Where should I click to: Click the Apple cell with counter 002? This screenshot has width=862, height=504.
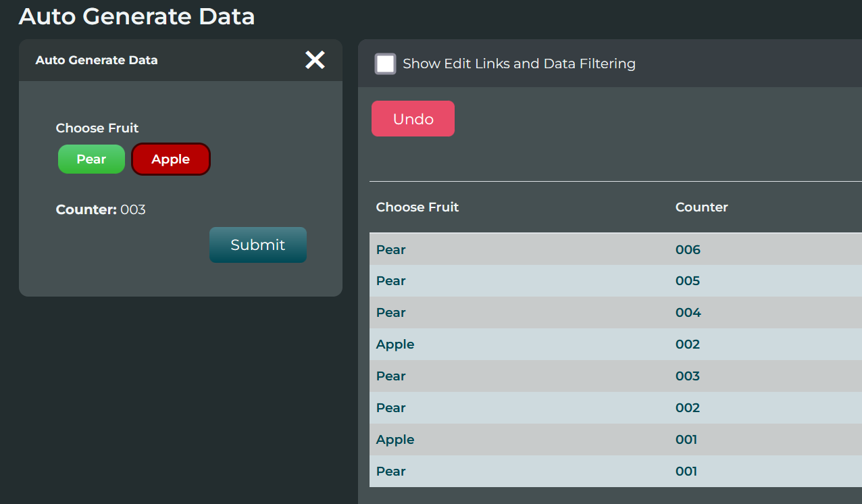(395, 345)
